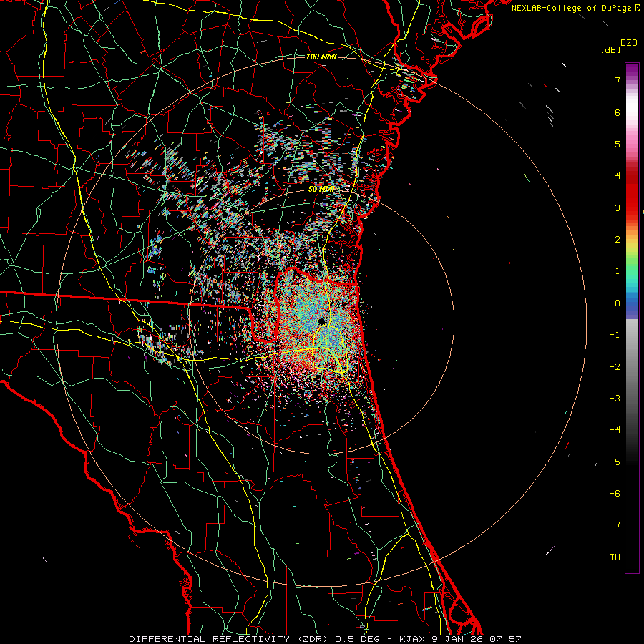This screenshot has height=644, width=644.
Task: Click the (ZDR) abbreviation in caption
Action: [313, 639]
